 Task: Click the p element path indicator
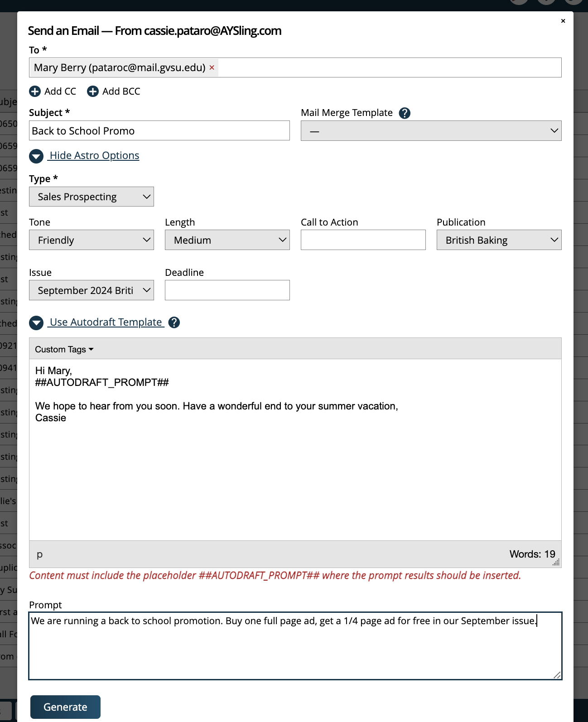[39, 554]
